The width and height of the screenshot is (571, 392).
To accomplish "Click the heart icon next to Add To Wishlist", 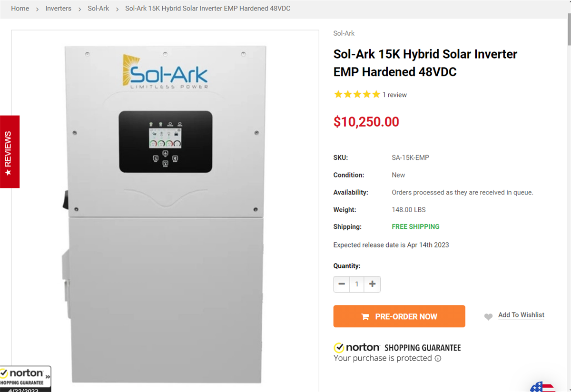I will pos(488,317).
